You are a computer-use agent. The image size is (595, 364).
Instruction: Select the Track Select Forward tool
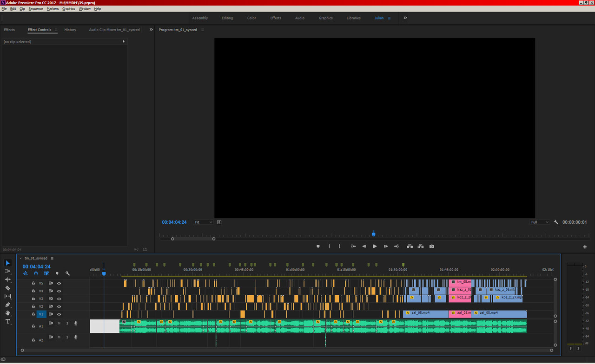pos(7,271)
